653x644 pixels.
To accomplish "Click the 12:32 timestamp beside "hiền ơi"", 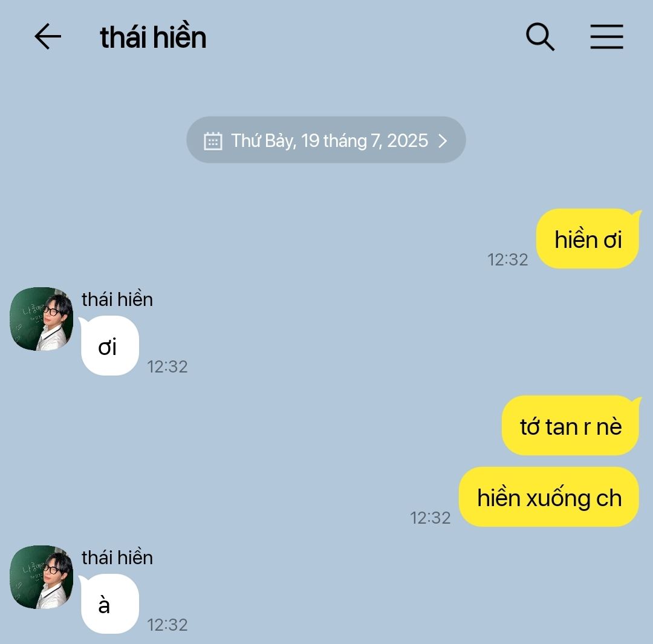I will tap(508, 259).
